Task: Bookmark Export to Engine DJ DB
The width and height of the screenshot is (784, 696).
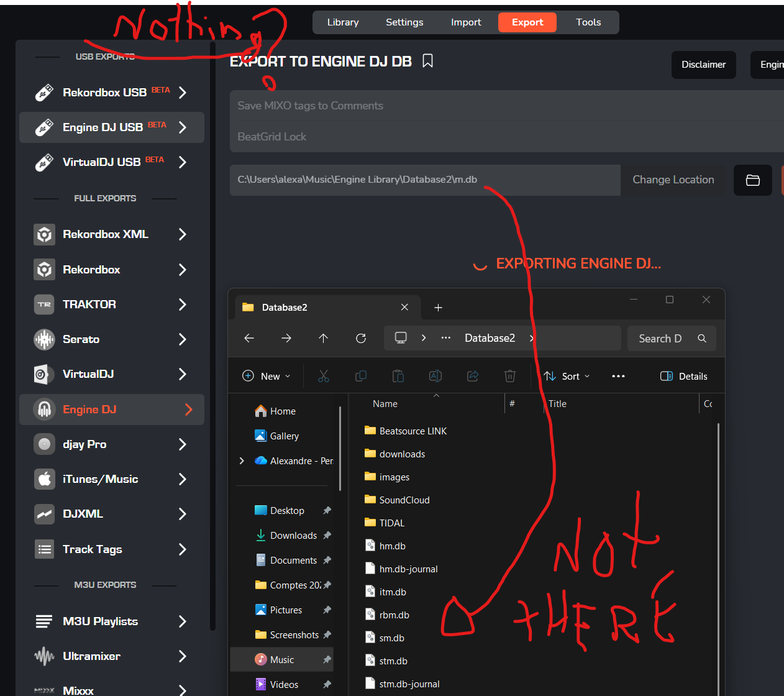Action: [427, 61]
